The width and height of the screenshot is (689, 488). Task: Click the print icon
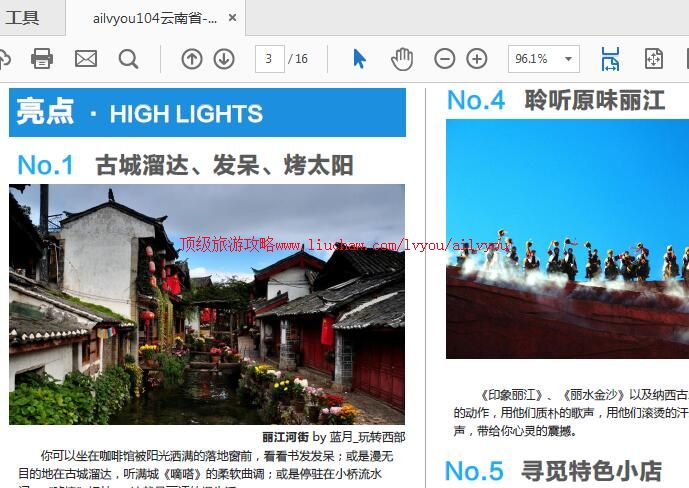pyautogui.click(x=42, y=59)
